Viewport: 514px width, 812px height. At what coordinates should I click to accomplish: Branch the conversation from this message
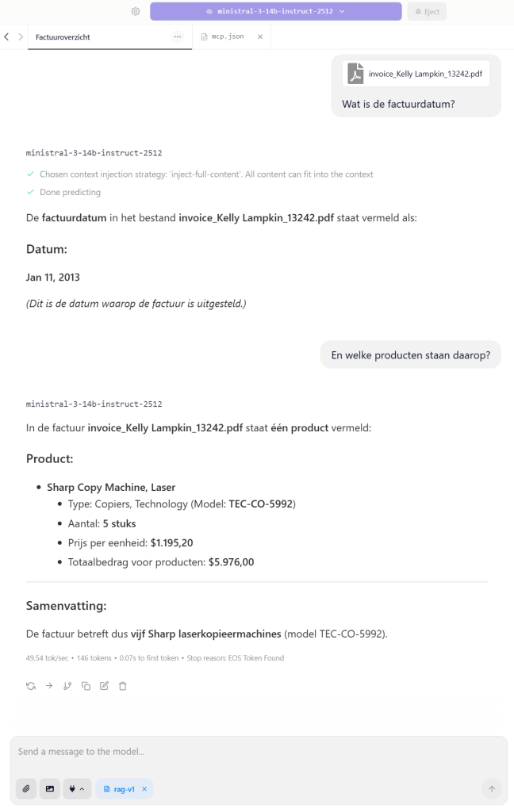(67, 686)
